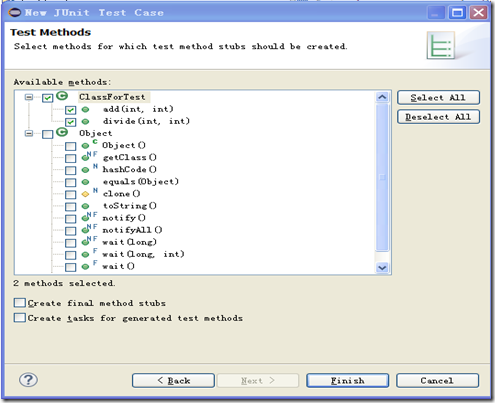This screenshot has width=495, height=403.
Task: Click the Test Methods wizard banner image
Action: (x=441, y=45)
